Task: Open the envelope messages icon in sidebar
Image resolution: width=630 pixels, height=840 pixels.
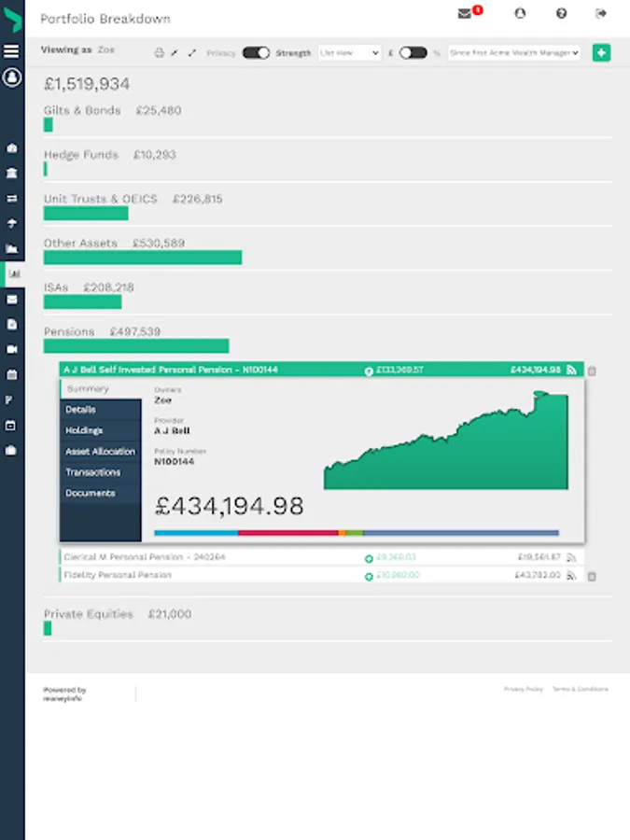Action: (x=12, y=300)
